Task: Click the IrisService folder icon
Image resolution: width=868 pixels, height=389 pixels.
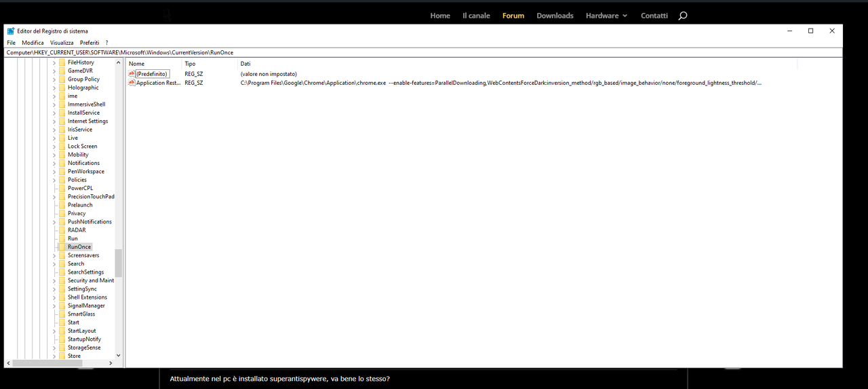Action: (x=62, y=130)
